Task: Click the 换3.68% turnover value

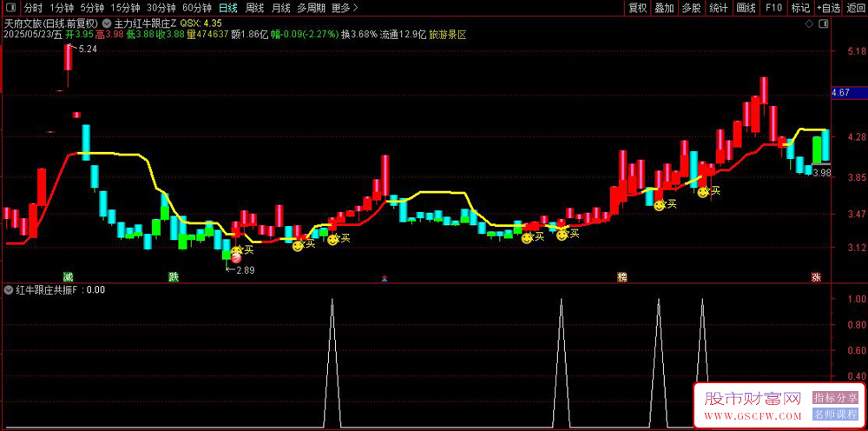Action: coord(358,35)
